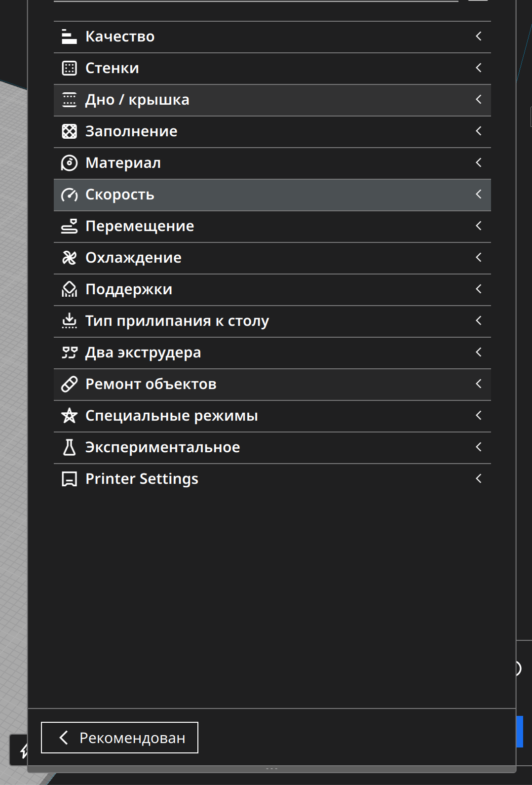Screen dimensions: 532x785
Task: Expand Перемещение section using its chevron
Action: click(478, 226)
